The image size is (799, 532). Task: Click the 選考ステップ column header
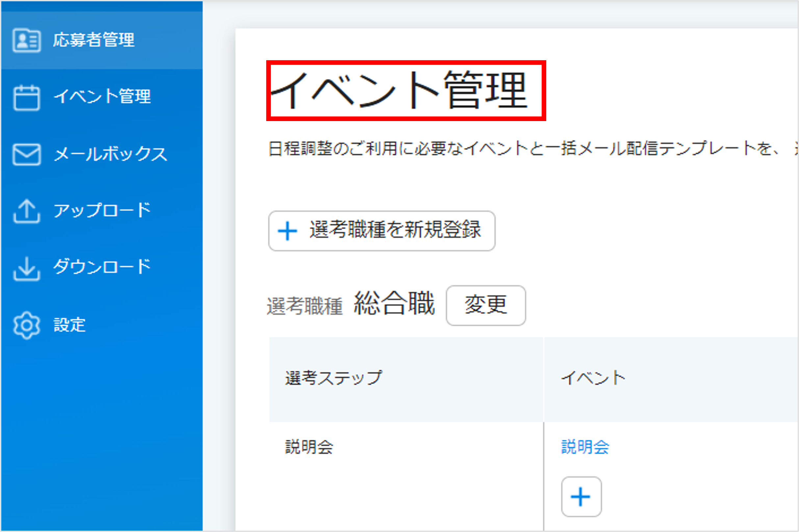point(406,379)
